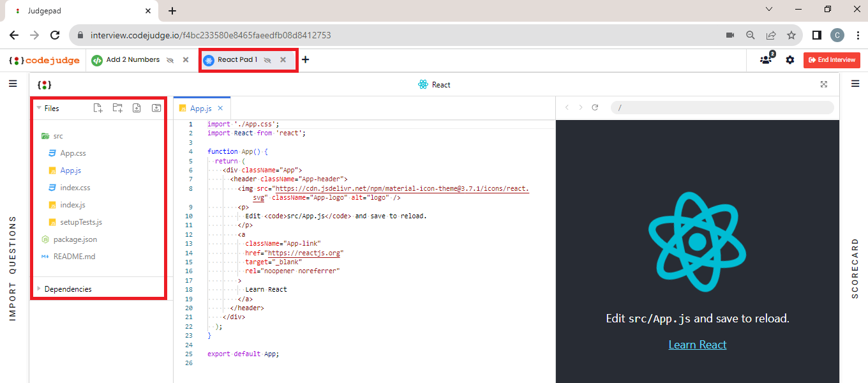This screenshot has height=383, width=868.
Task: Create a new folder in the Files panel
Action: [117, 108]
